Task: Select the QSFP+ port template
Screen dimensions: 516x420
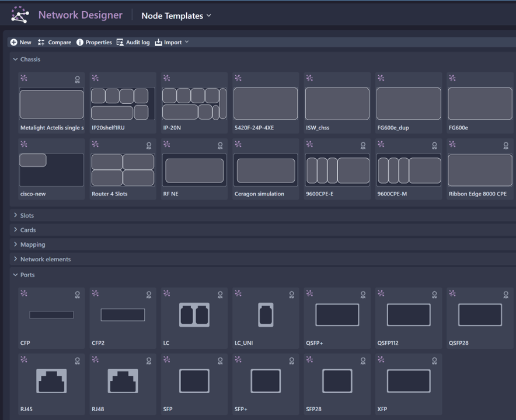Action: [x=337, y=315]
